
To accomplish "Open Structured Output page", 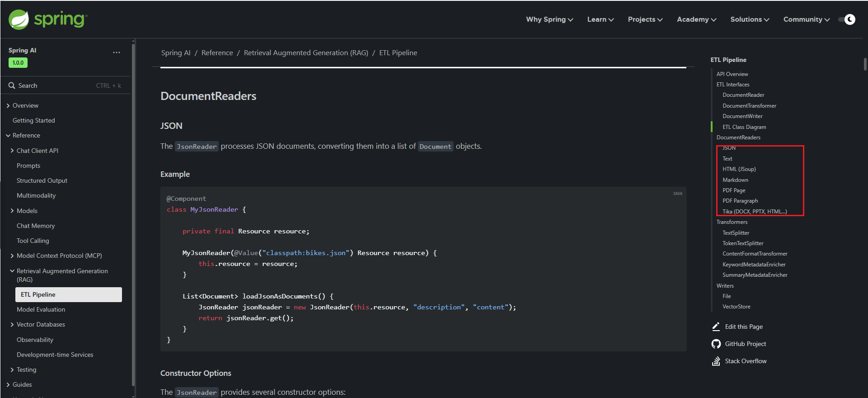I will (x=42, y=180).
